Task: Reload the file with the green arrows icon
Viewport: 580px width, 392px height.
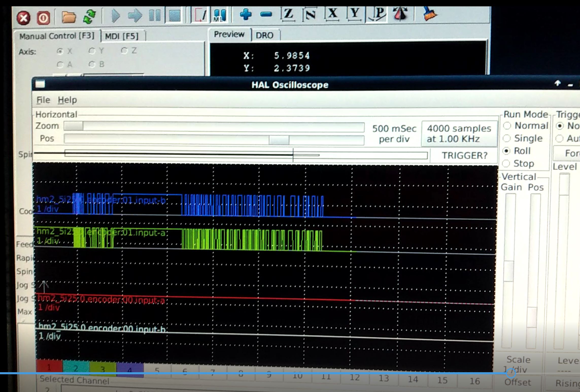Action: coord(89,17)
